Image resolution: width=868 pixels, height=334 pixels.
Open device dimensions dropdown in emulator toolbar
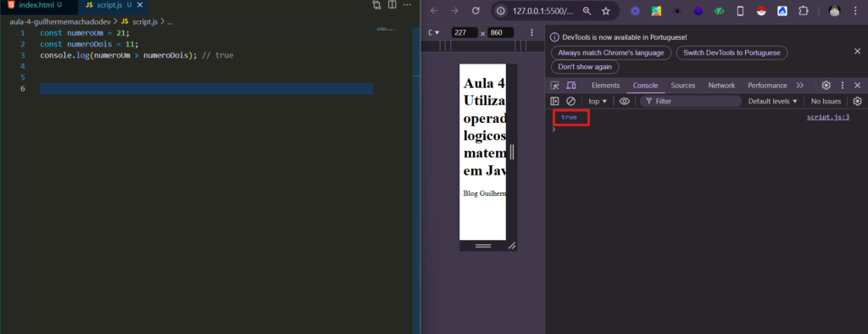tap(433, 33)
